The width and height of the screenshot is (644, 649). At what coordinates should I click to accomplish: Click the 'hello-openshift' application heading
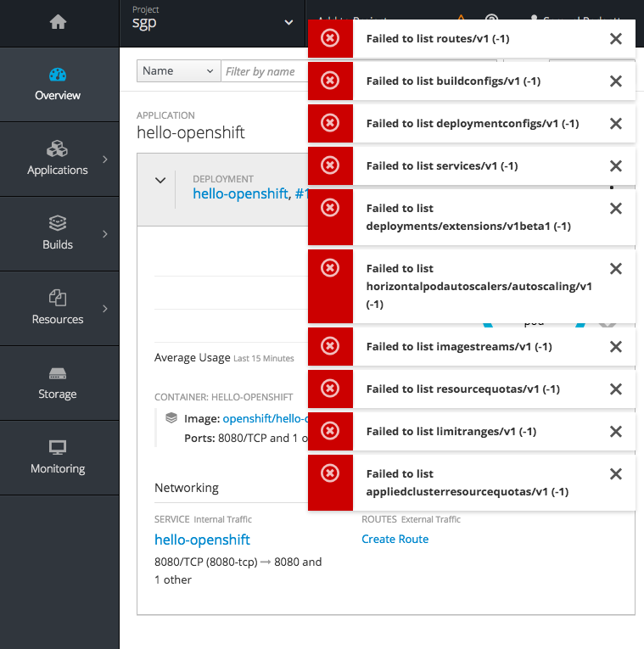191,133
